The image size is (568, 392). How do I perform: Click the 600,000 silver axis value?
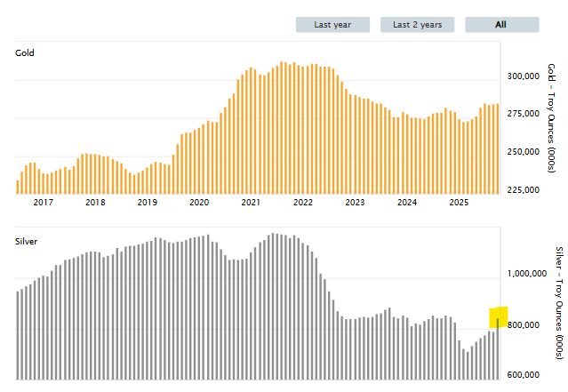pos(523,376)
